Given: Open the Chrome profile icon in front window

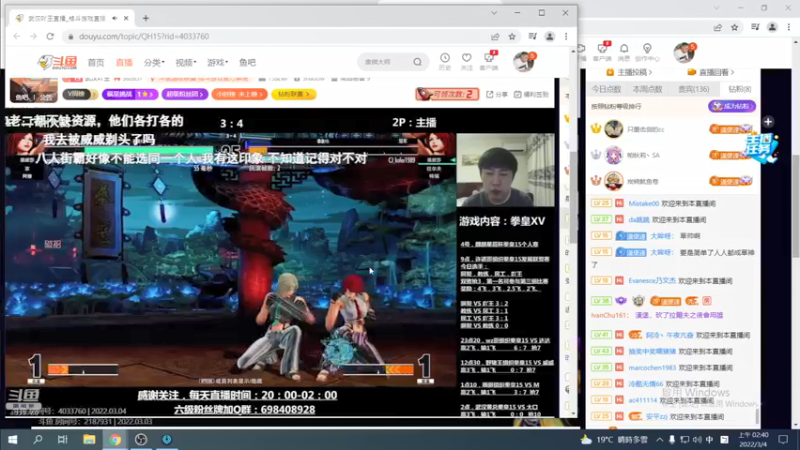Looking at the screenshot, I should pos(549,36).
